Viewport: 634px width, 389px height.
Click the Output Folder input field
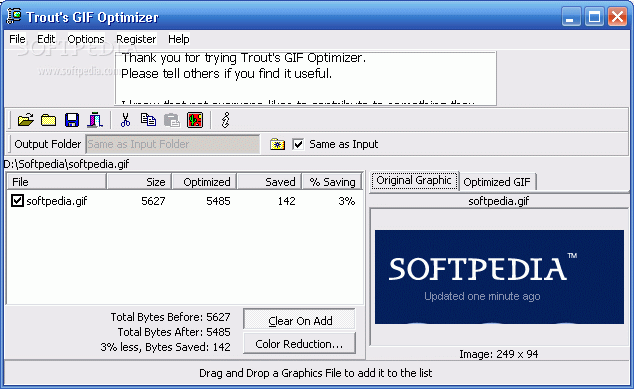tap(173, 144)
